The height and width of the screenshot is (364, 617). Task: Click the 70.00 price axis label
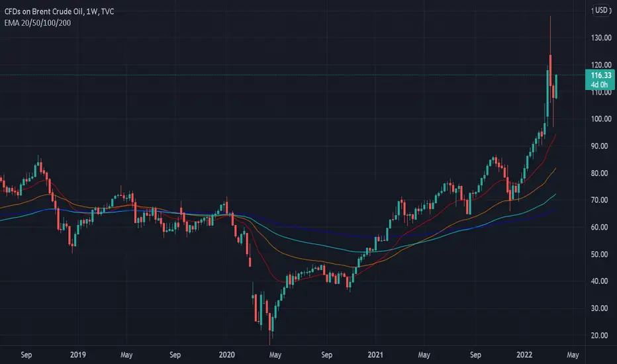[599, 200]
